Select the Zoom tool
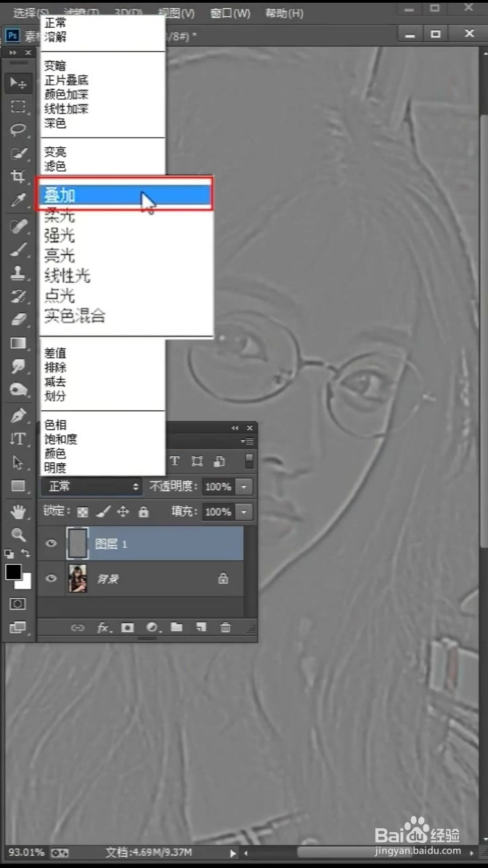This screenshot has width=488, height=868. [18, 535]
